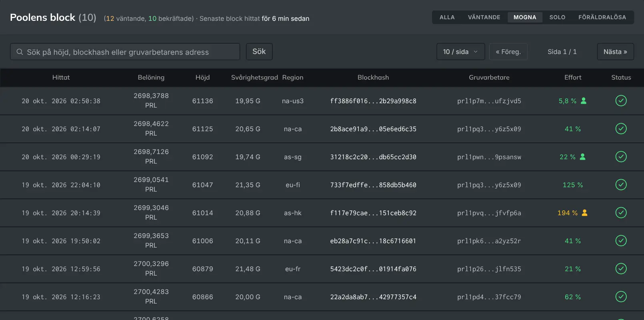Click confirmed status checkmark for block 61136
644x320 pixels.
pyautogui.click(x=621, y=101)
